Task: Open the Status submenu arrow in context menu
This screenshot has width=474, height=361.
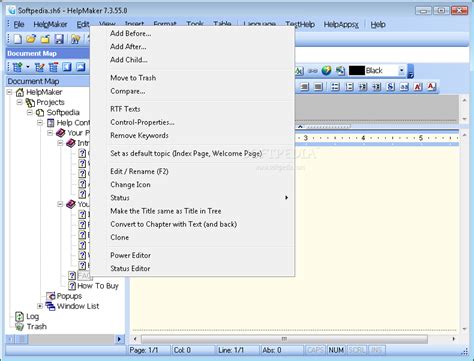Action: pos(286,198)
